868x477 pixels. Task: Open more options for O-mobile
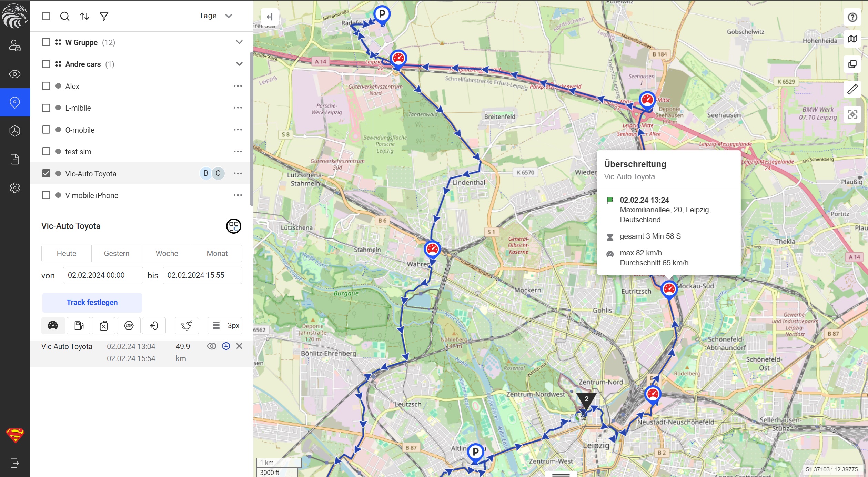point(238,130)
